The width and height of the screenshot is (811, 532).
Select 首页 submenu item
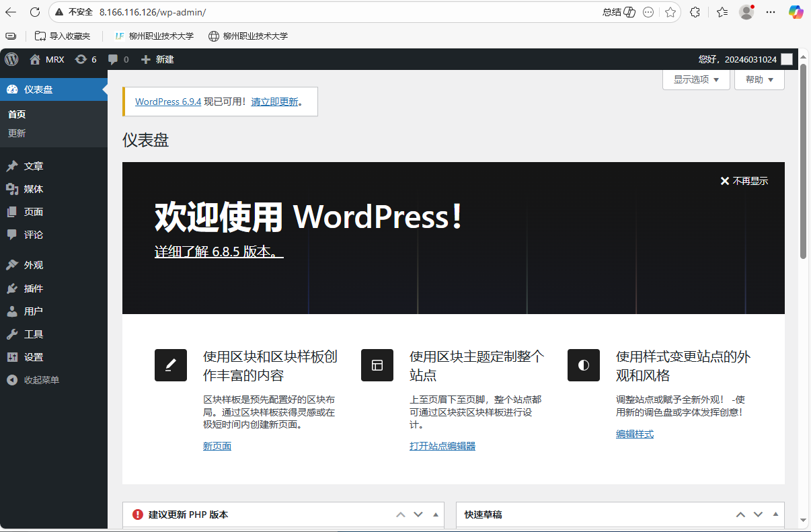coord(17,114)
